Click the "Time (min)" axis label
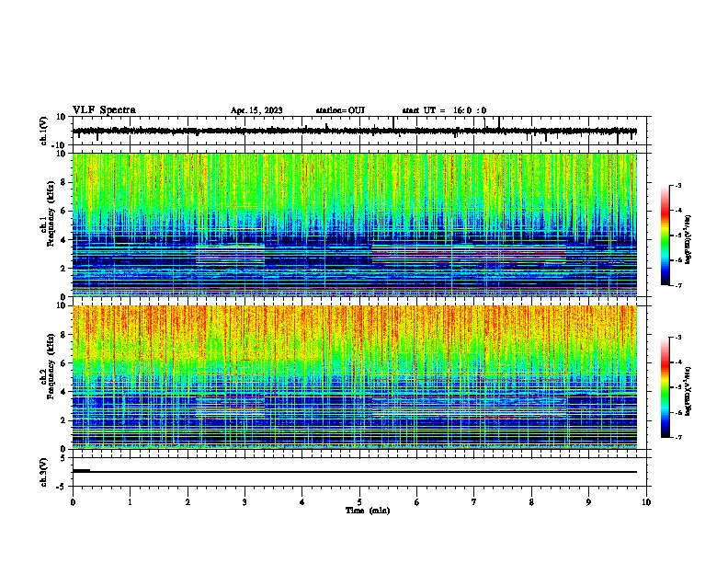The height and width of the screenshot is (563, 728). coord(368,511)
